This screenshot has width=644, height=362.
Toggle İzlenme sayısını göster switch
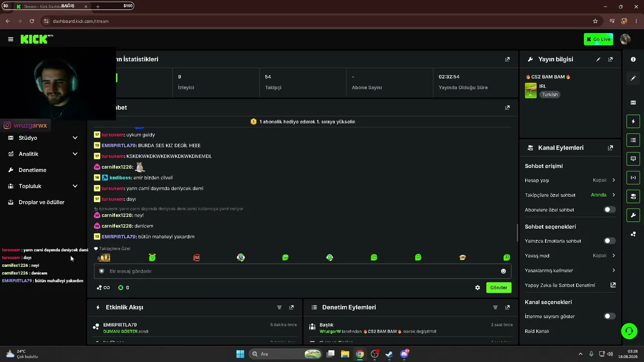609,316
